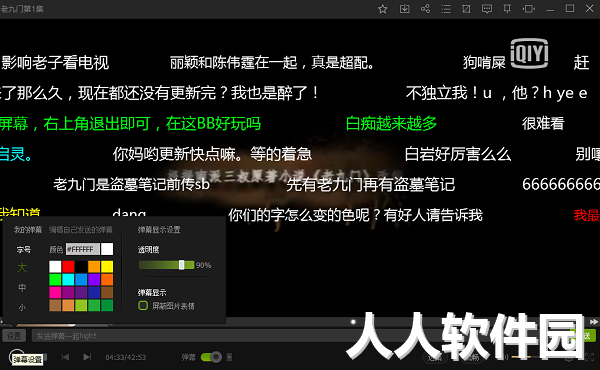
Task: Click the 04:33/42:53 playback time
Action: tap(126, 357)
